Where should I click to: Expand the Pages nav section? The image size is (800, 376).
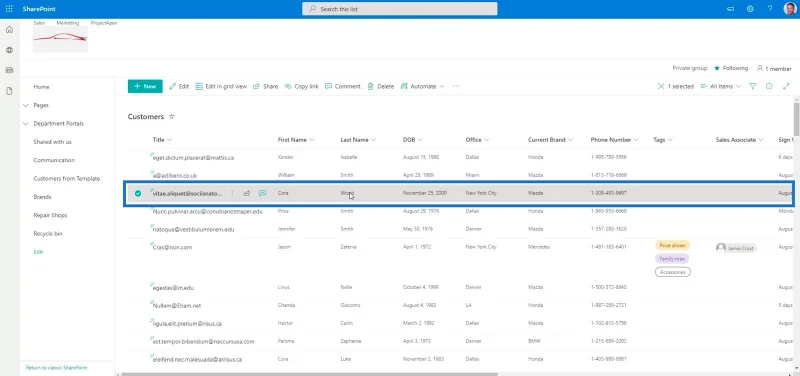26,105
